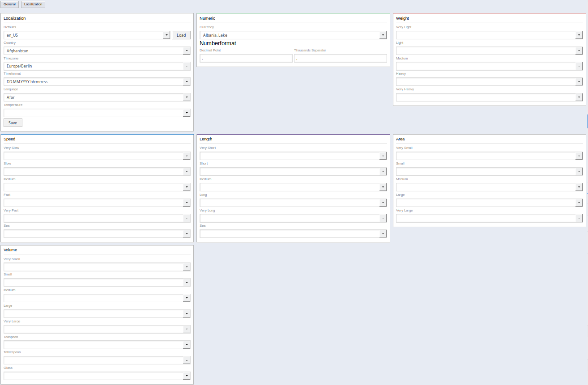
Task: Select the Timeformat dropdown
Action: [x=97, y=82]
